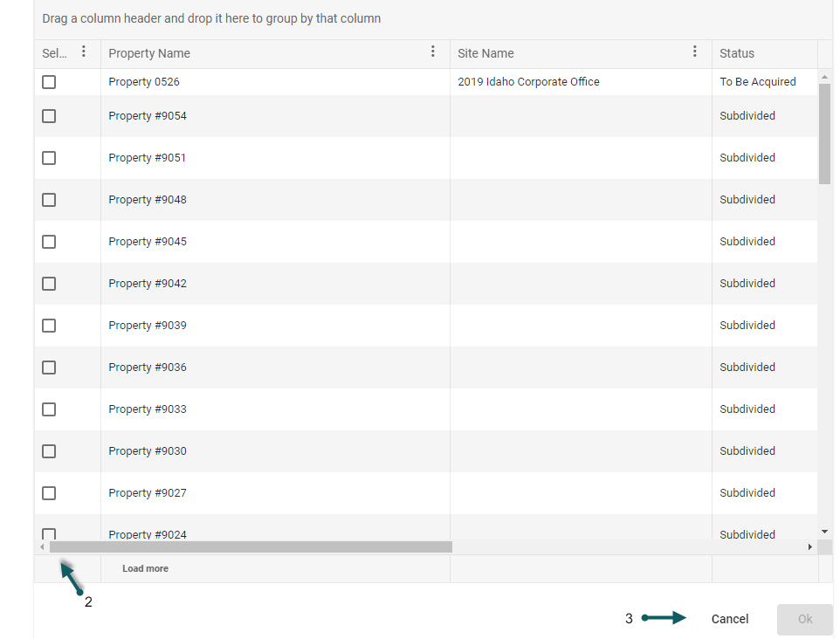Open the Site Name column options menu
840x639 pixels.
click(x=695, y=52)
